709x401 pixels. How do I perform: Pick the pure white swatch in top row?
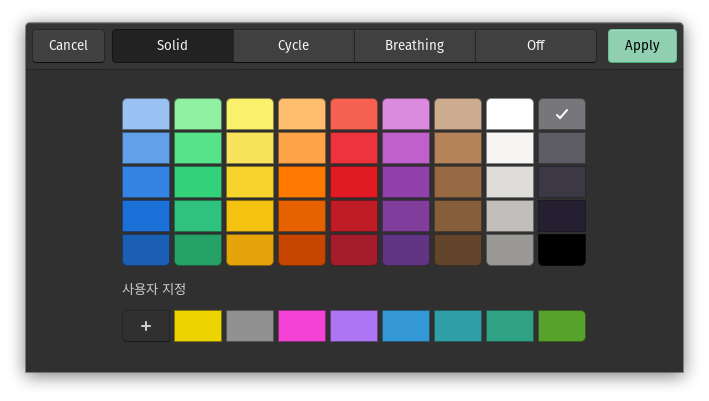pos(510,114)
